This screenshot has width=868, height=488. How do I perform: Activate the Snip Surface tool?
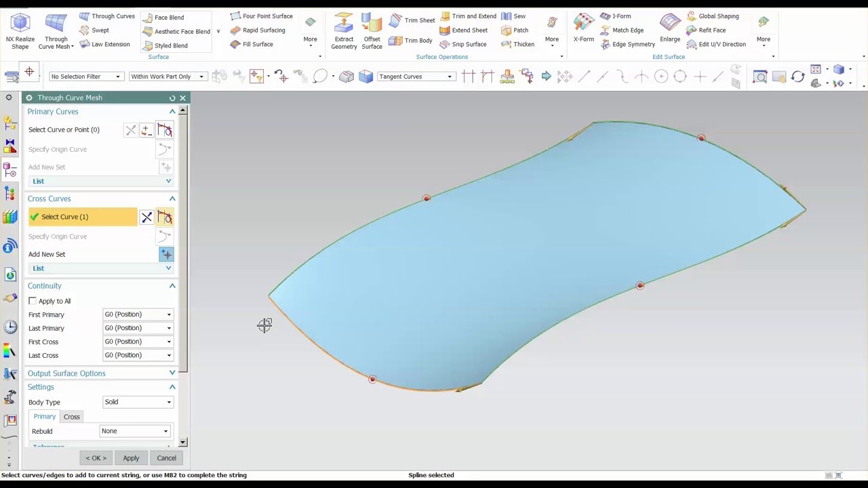tap(462, 45)
